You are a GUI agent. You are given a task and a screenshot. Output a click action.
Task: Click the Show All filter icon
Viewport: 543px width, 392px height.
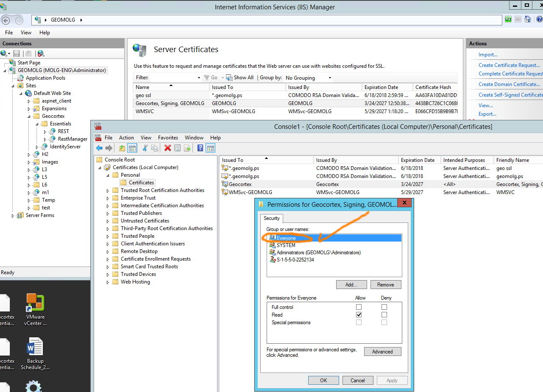coord(229,78)
